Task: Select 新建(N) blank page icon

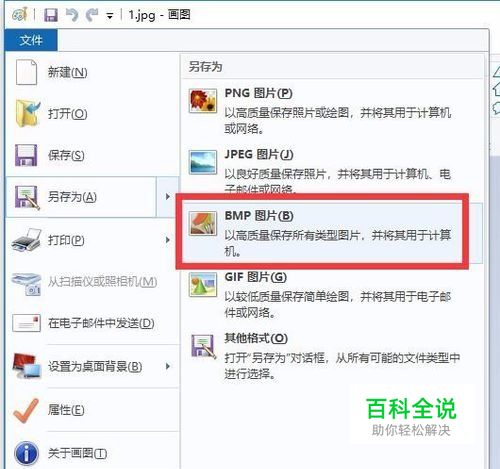Action: [x=26, y=72]
